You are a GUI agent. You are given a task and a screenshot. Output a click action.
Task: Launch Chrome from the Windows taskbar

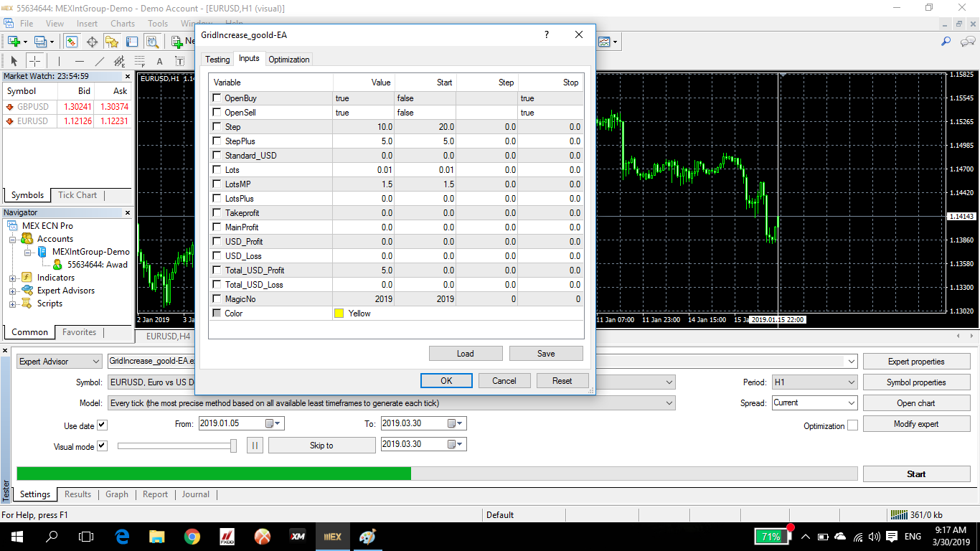[192, 536]
